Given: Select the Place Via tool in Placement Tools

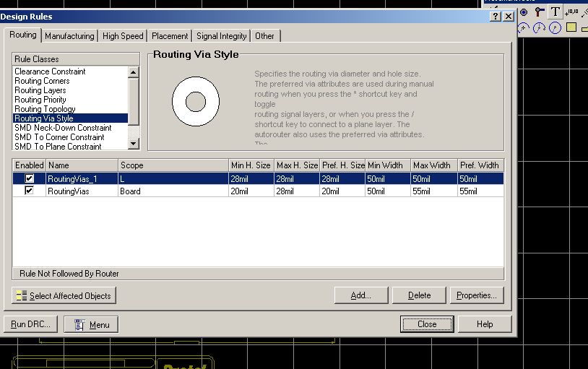Looking at the screenshot, I should tap(540, 12).
